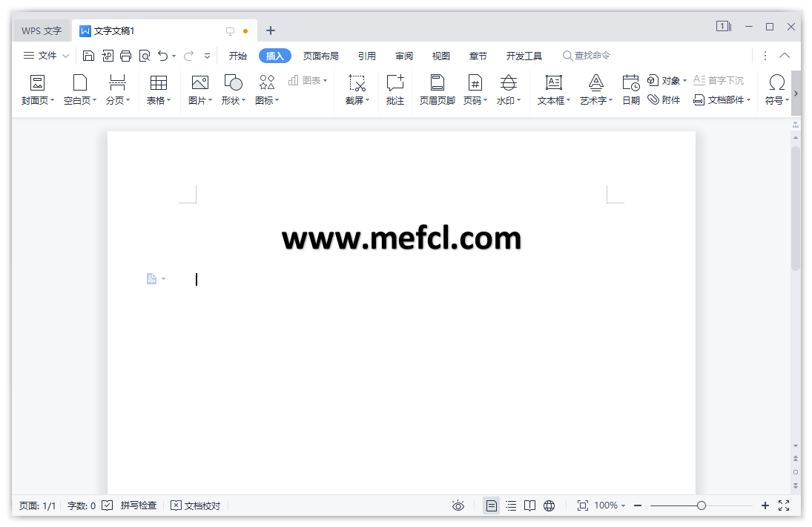Insert WordArt (艺术字)
The image size is (812, 527).
(x=596, y=90)
